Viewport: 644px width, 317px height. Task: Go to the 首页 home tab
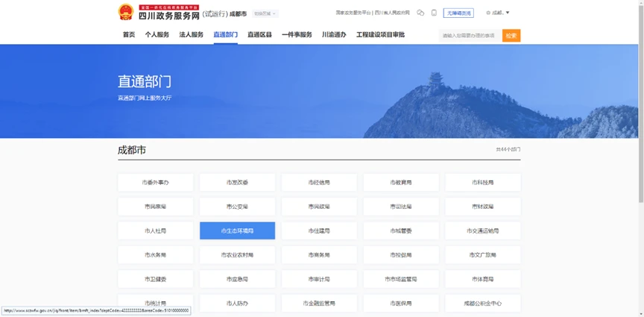(128, 34)
